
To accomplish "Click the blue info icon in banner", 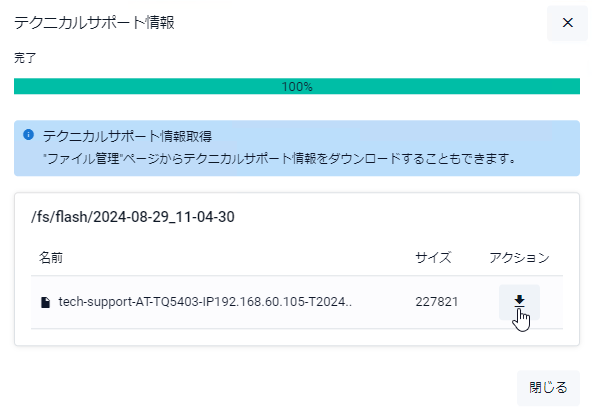I will (28, 134).
